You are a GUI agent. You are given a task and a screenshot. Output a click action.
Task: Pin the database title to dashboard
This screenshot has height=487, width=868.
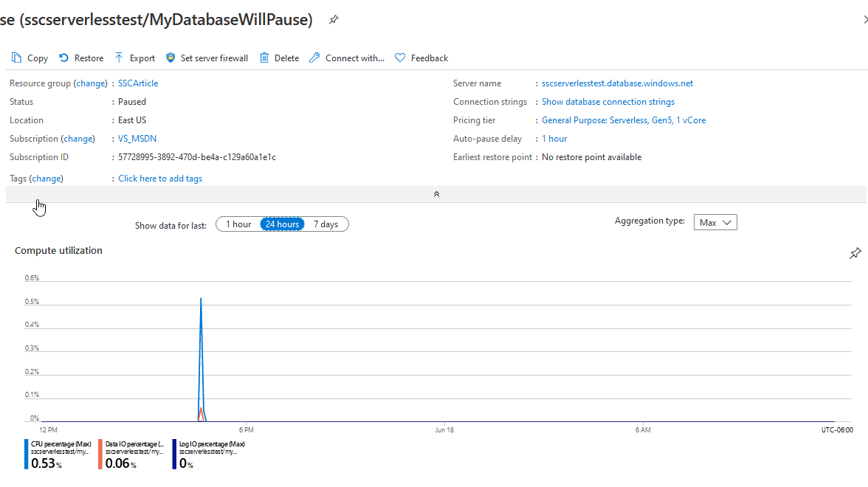(334, 20)
